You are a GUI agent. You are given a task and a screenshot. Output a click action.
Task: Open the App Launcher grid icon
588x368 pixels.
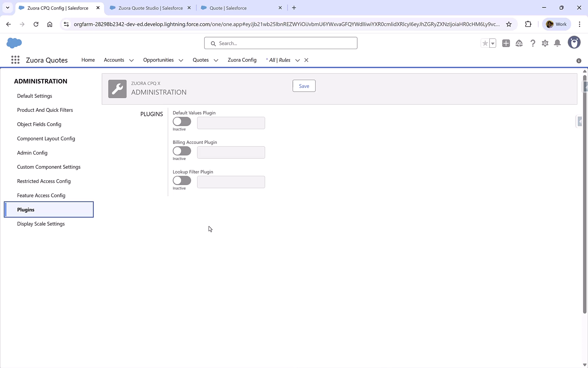[x=15, y=60]
